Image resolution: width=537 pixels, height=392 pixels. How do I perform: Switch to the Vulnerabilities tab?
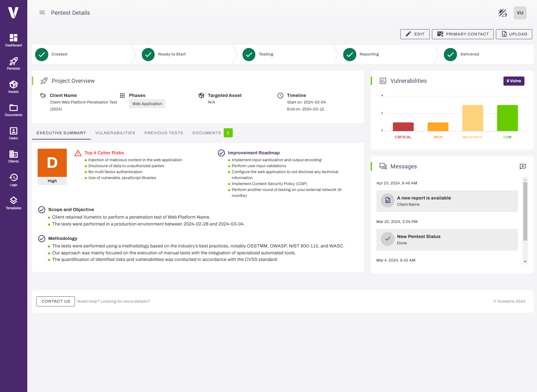[x=115, y=133]
